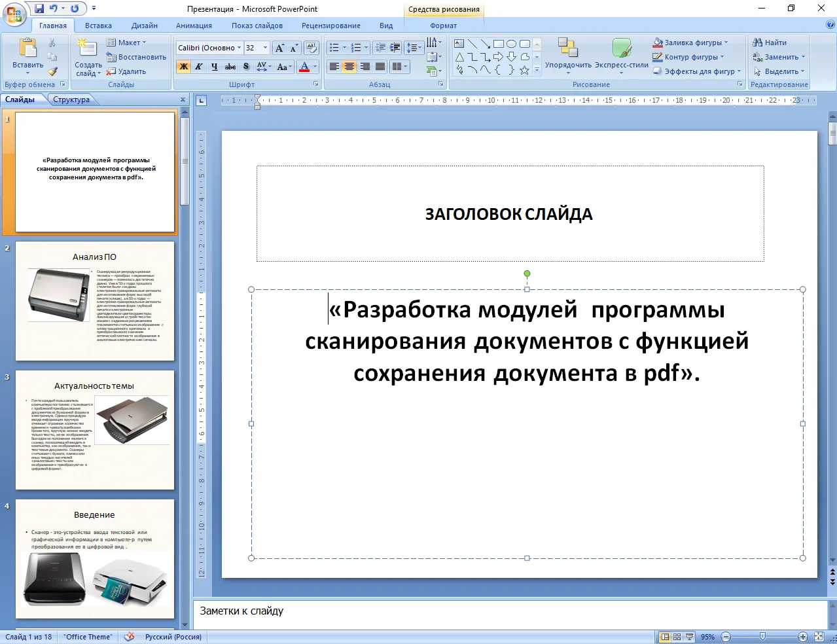This screenshot has height=644, width=837.
Task: Select slide 2 thumbnail Анализ ПО
Action: click(x=95, y=301)
